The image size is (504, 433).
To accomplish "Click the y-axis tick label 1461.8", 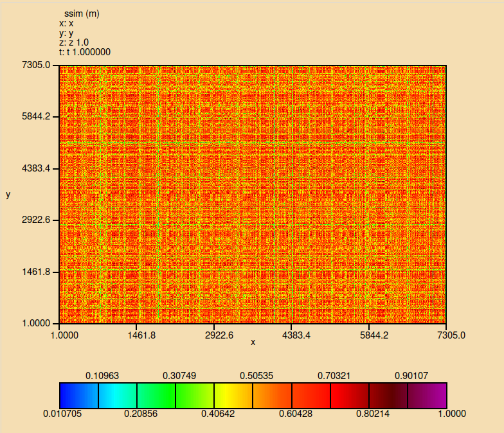I will tap(36, 271).
